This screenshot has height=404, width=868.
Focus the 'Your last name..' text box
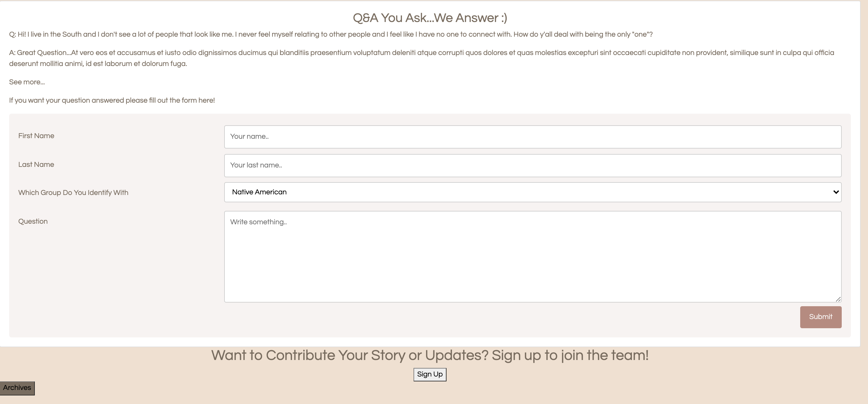[x=532, y=165]
